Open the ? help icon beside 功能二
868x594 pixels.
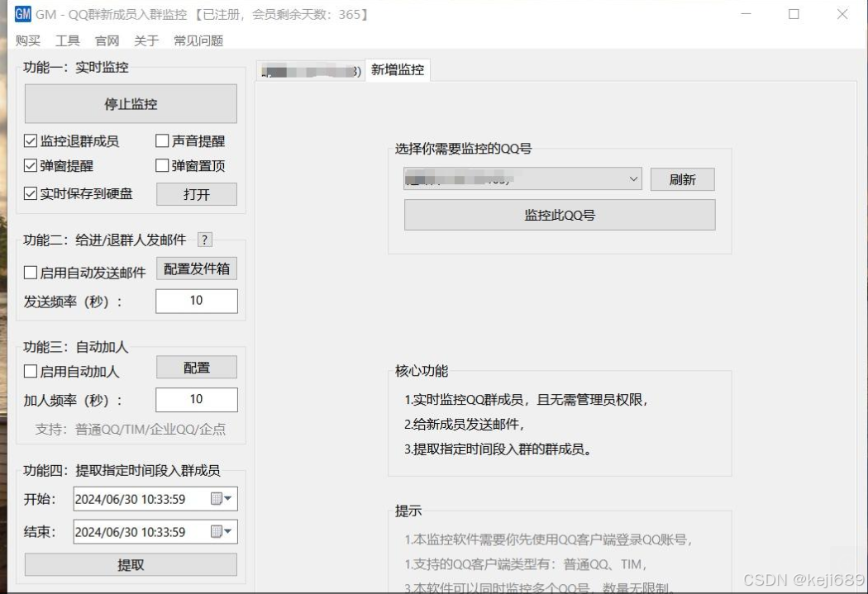tap(205, 240)
